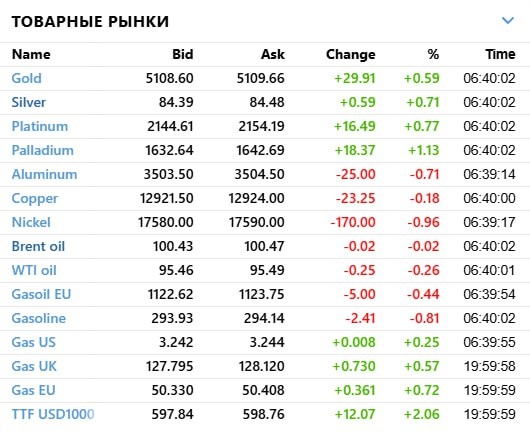Click the Name column header
The image size is (530, 435).
31,54
